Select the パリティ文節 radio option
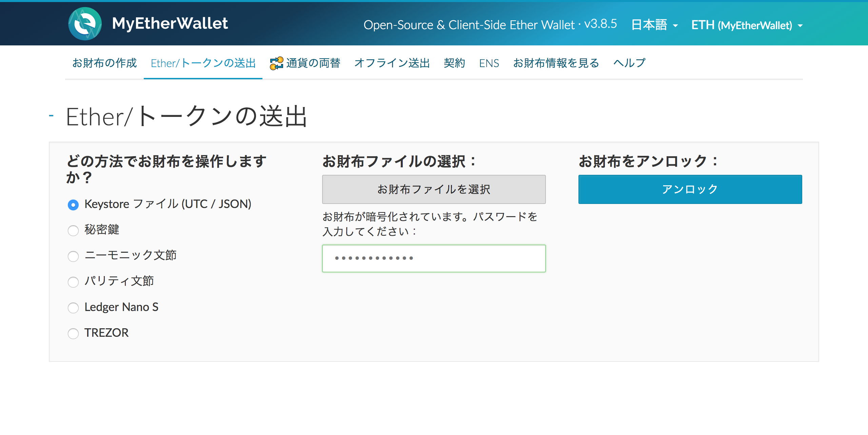 click(73, 282)
